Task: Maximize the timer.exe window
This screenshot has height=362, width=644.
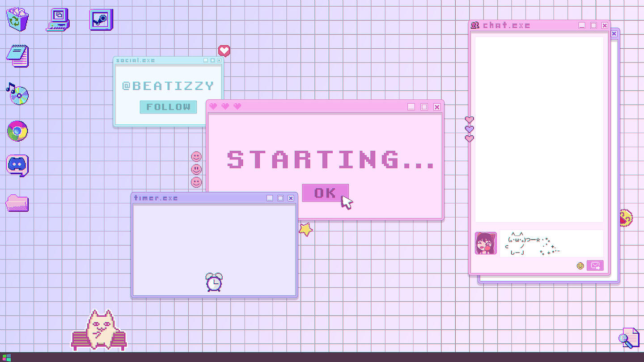Action: click(x=280, y=198)
